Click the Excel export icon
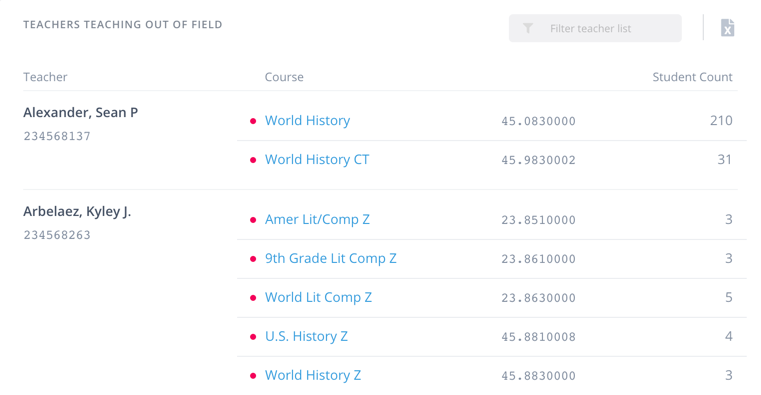This screenshot has width=761, height=395. tap(727, 28)
